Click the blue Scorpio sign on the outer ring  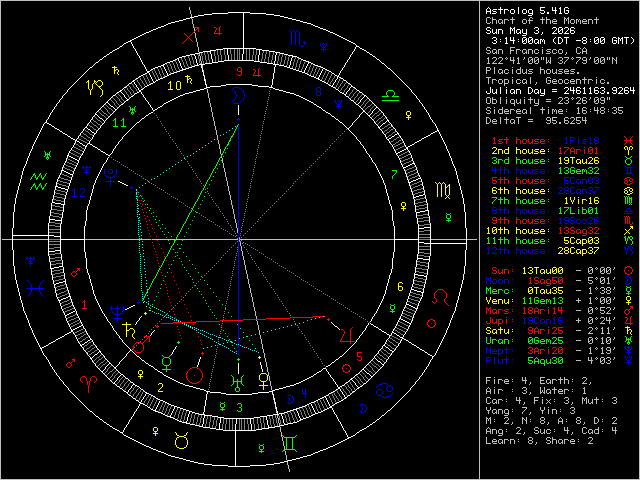click(x=297, y=38)
